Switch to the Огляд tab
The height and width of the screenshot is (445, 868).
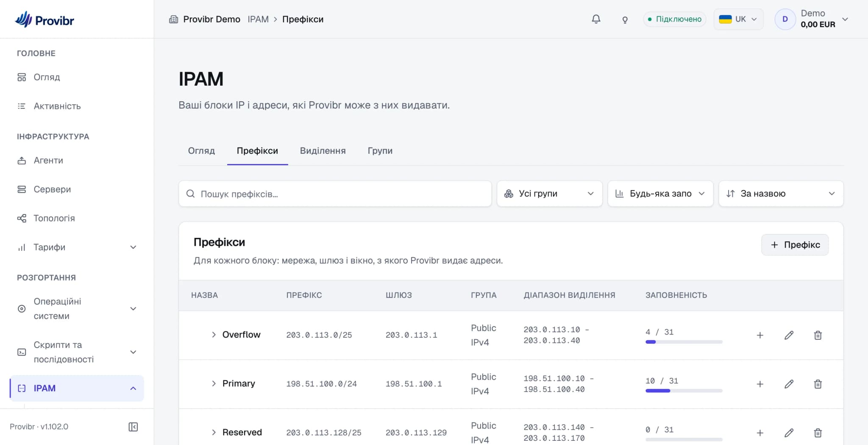point(201,151)
